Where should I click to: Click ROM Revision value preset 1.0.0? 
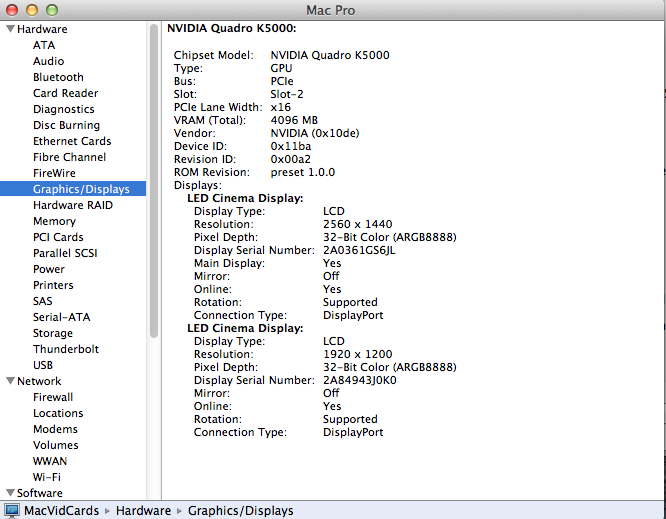click(302, 172)
